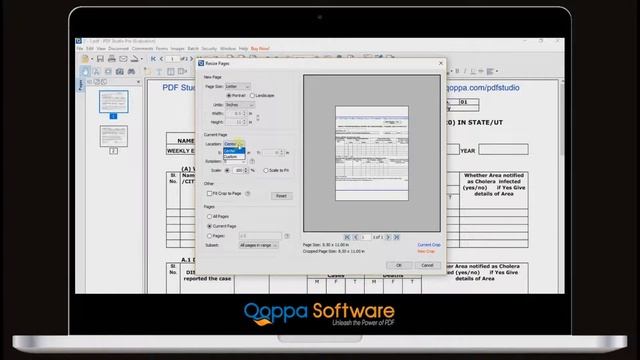The image size is (640, 360).
Task: Click the callout tool icon
Action: 182,71
